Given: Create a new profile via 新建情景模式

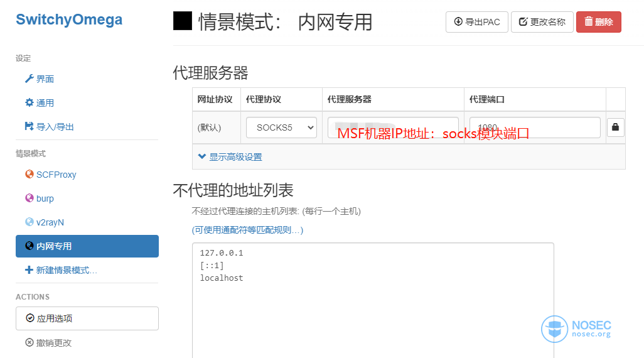Looking at the screenshot, I should click(x=61, y=270).
